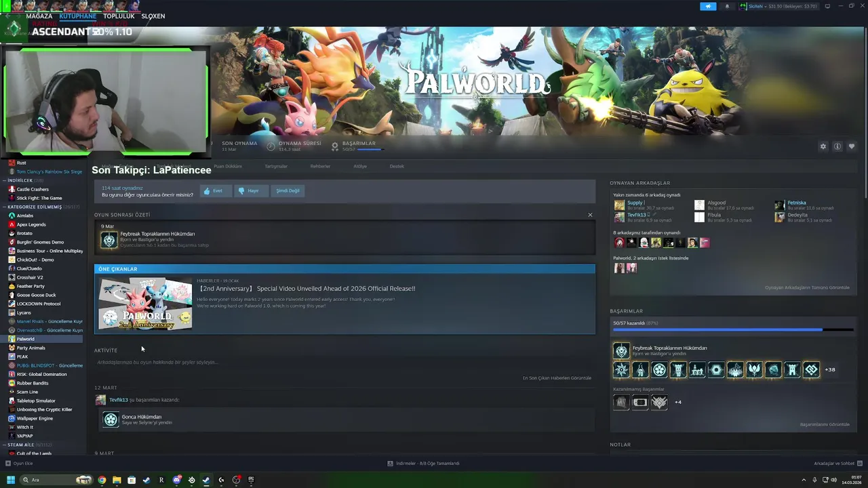Image resolution: width=868 pixels, height=488 pixels.
Task: Click the Hayır thumbs-down button
Action: [250, 190]
